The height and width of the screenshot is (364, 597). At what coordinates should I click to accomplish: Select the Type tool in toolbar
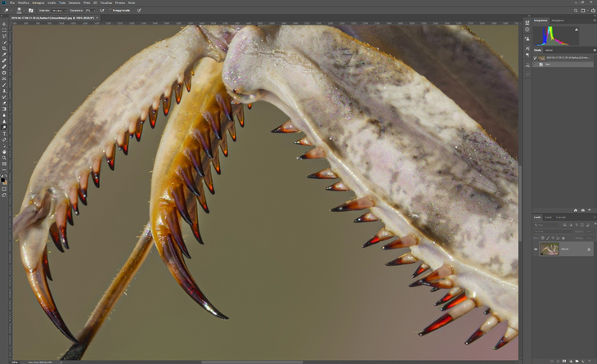[4, 133]
